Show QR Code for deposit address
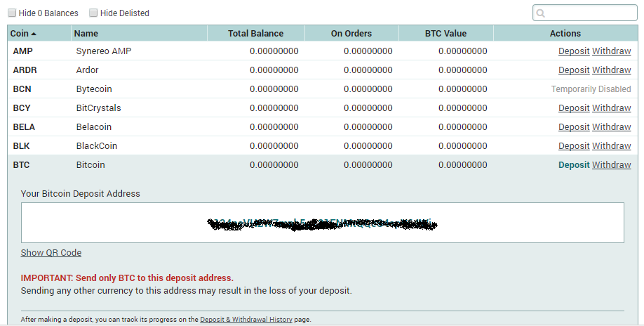 click(51, 253)
